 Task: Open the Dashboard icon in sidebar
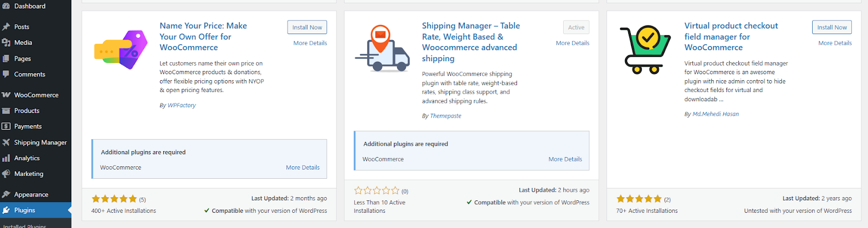click(6, 6)
